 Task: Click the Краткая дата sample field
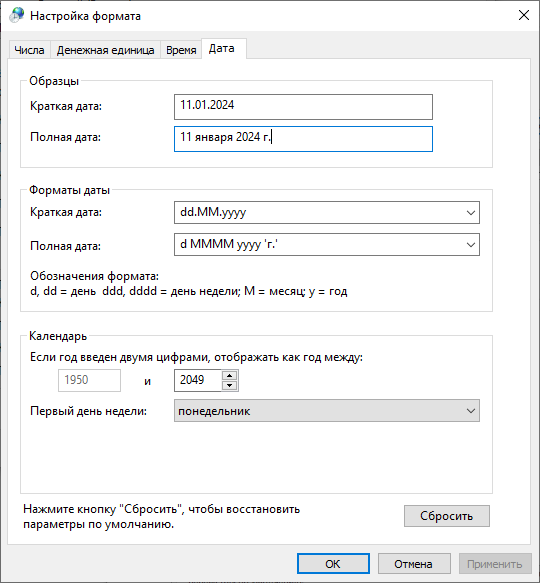pyautogui.click(x=303, y=107)
